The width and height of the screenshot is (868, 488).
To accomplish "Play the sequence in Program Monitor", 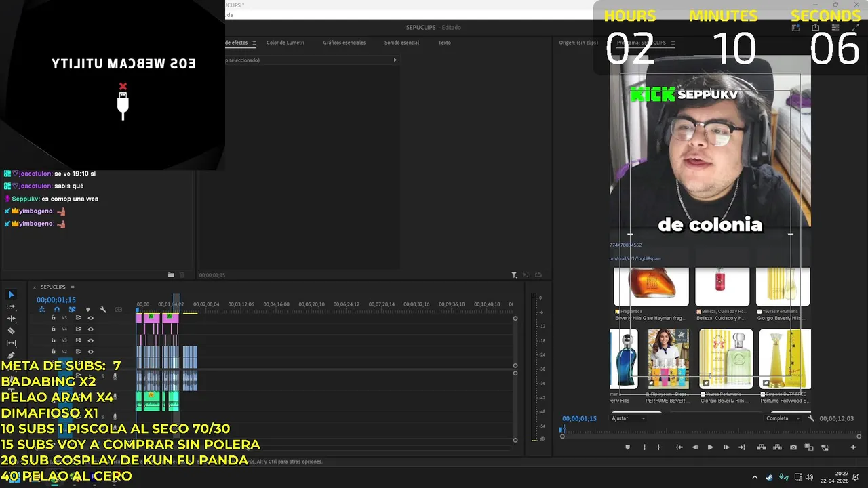I will click(x=710, y=447).
